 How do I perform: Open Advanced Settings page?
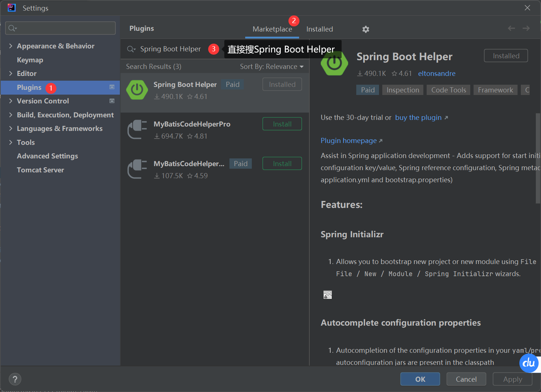point(47,156)
